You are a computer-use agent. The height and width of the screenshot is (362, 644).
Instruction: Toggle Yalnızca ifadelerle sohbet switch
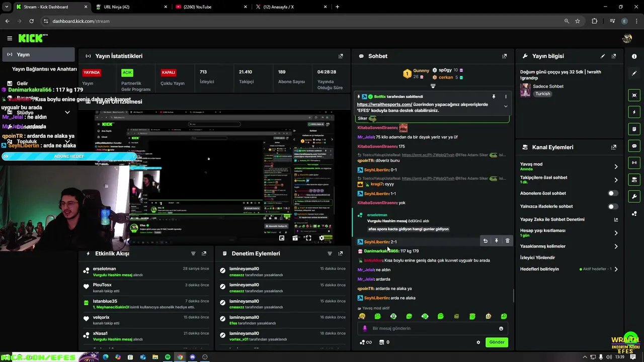coord(613,206)
